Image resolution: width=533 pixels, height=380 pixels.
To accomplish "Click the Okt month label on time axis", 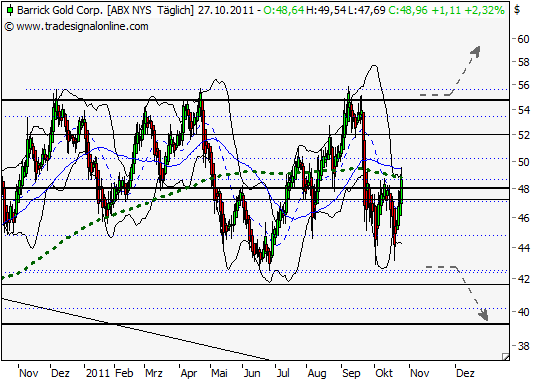I will 384,373.
